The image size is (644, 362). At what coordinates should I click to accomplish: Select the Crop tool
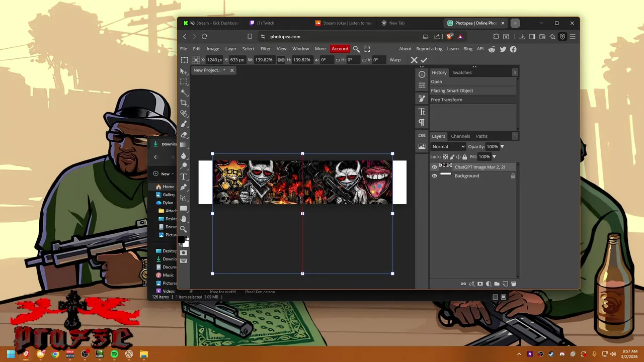(x=184, y=103)
